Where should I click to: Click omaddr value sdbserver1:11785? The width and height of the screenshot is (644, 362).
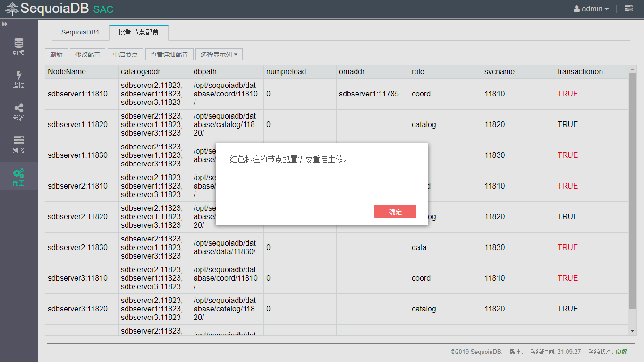[x=369, y=94]
